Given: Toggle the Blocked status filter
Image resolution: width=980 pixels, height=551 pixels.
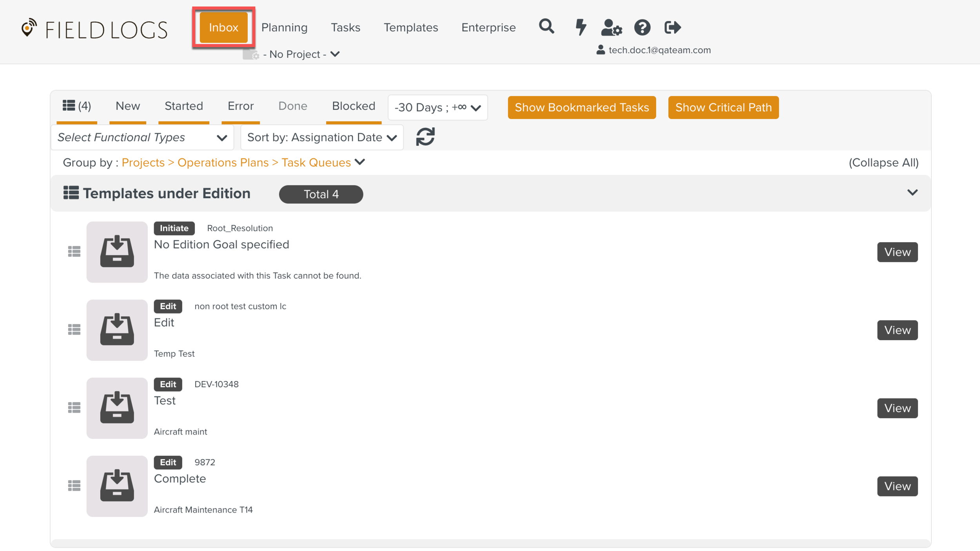Looking at the screenshot, I should (x=353, y=106).
